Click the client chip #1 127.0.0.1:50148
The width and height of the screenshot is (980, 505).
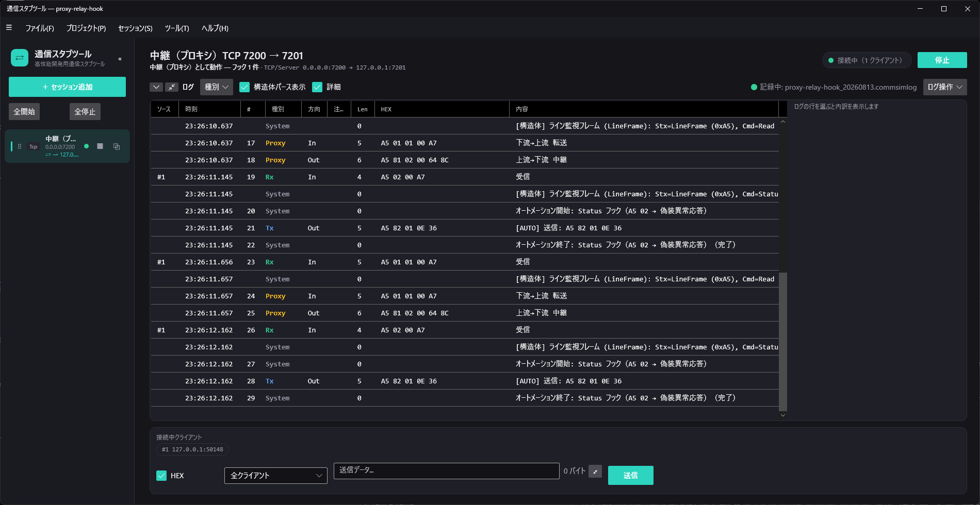coord(192,449)
